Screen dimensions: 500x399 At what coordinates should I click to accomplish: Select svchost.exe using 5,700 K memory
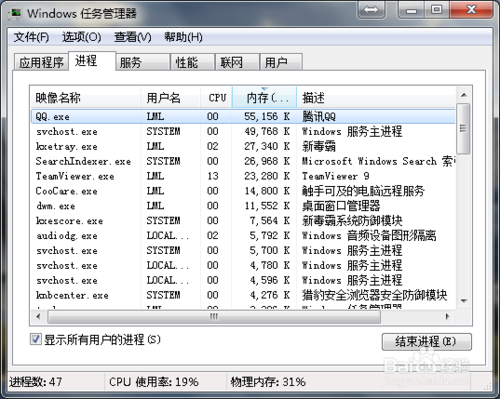[243, 250]
